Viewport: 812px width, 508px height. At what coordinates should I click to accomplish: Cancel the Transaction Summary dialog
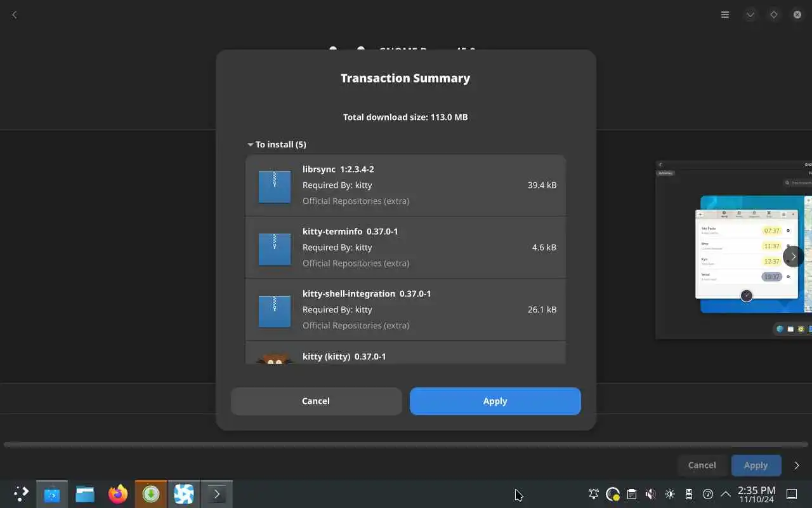[x=316, y=401]
